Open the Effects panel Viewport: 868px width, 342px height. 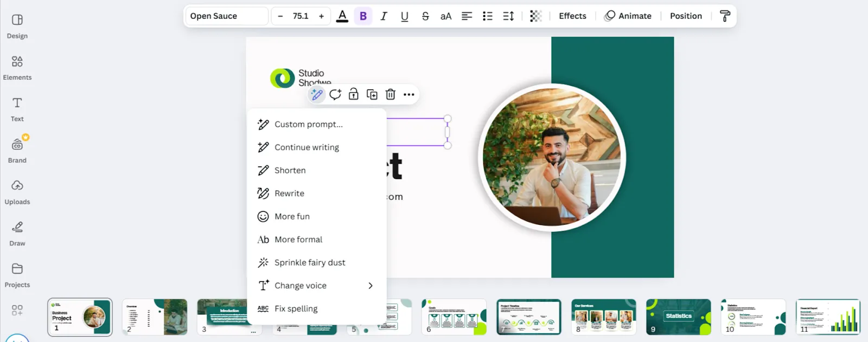[x=572, y=16]
